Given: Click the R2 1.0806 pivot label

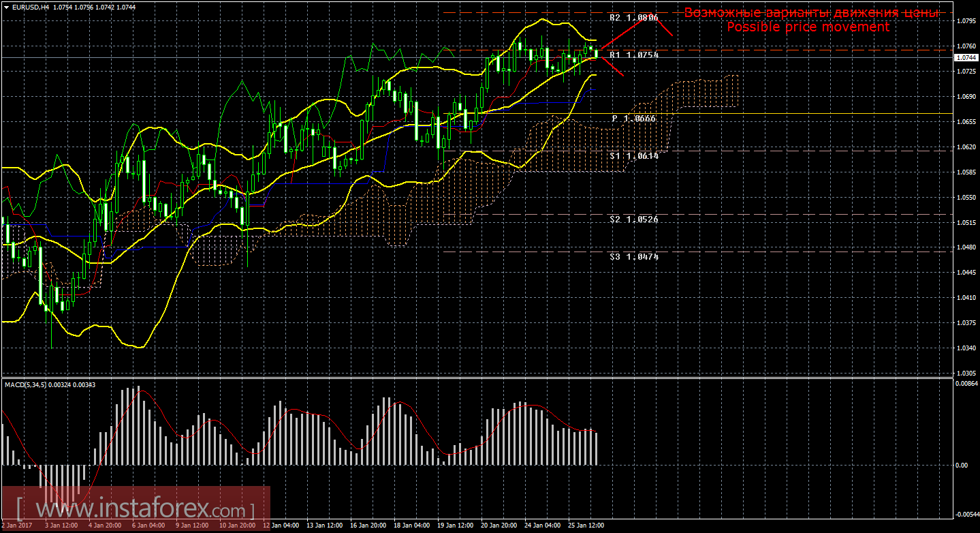Looking at the screenshot, I should 634,18.
